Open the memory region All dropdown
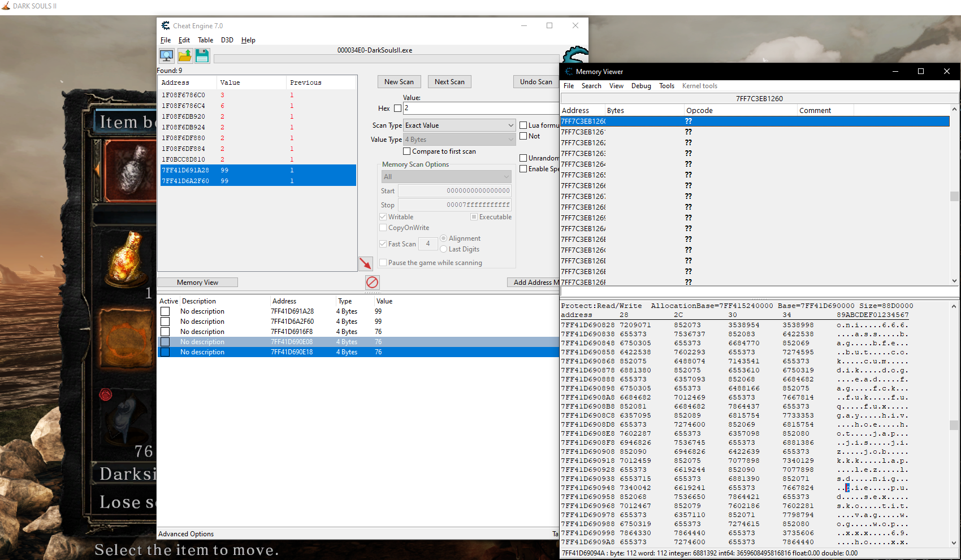This screenshot has height=560, width=961. pyautogui.click(x=446, y=177)
